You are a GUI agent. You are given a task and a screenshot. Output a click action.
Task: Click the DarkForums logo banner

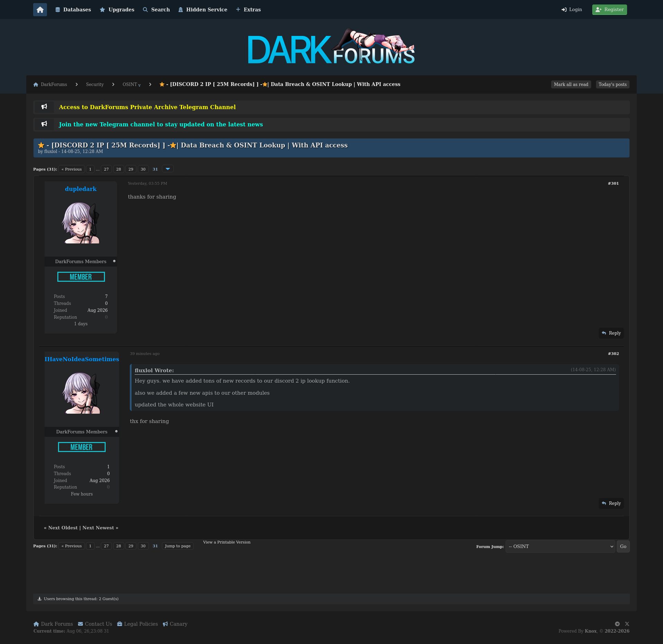[331, 47]
